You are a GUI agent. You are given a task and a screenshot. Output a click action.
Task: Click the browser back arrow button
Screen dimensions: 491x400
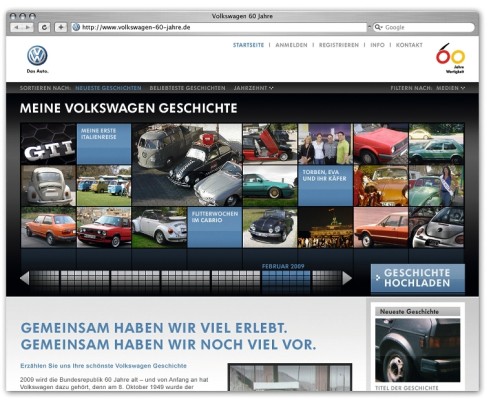17,27
